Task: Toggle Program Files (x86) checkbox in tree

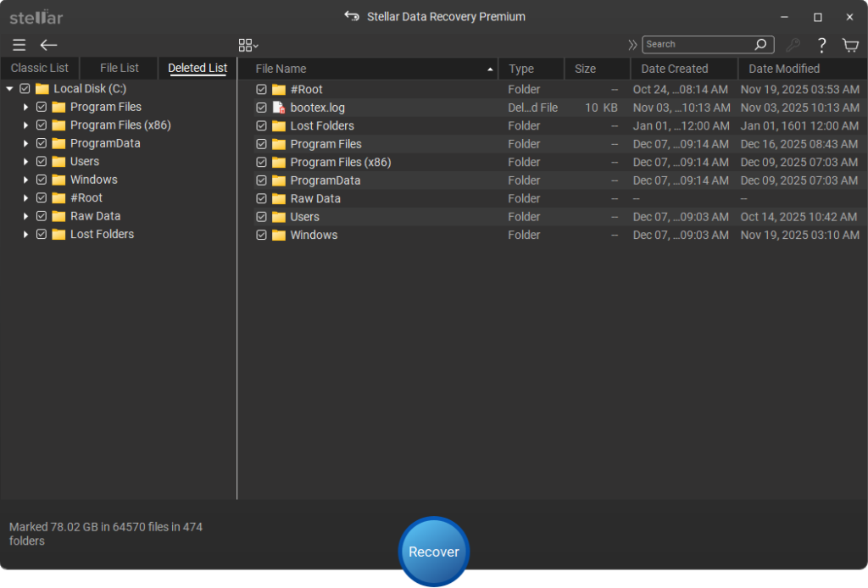Action: 42,125
